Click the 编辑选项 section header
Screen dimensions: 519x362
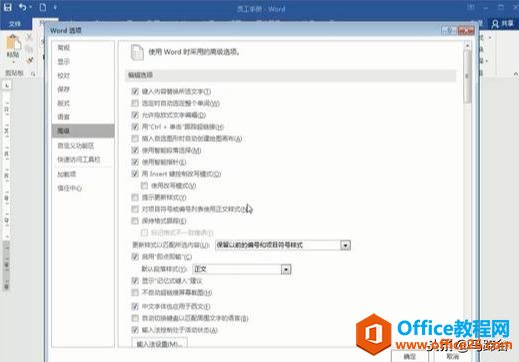coord(290,75)
